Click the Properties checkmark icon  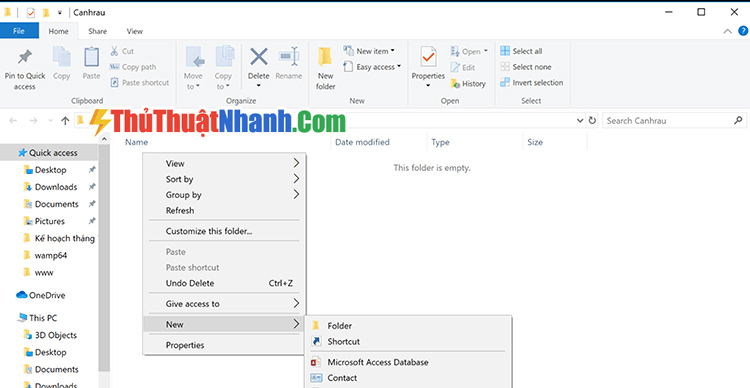tap(428, 57)
